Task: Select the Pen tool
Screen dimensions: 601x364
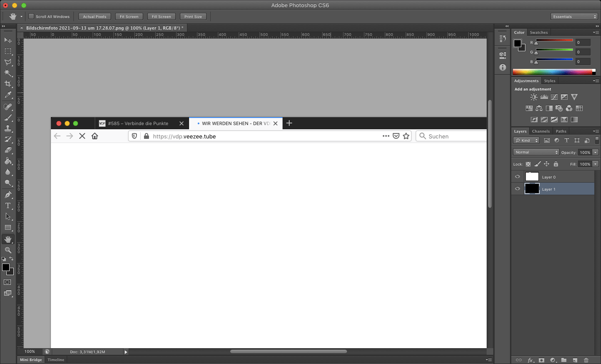Action: click(8, 195)
